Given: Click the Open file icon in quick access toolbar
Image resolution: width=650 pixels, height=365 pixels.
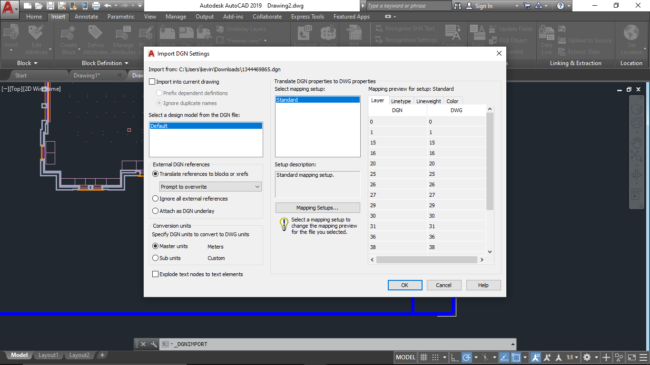Looking at the screenshot, I should [x=39, y=6].
